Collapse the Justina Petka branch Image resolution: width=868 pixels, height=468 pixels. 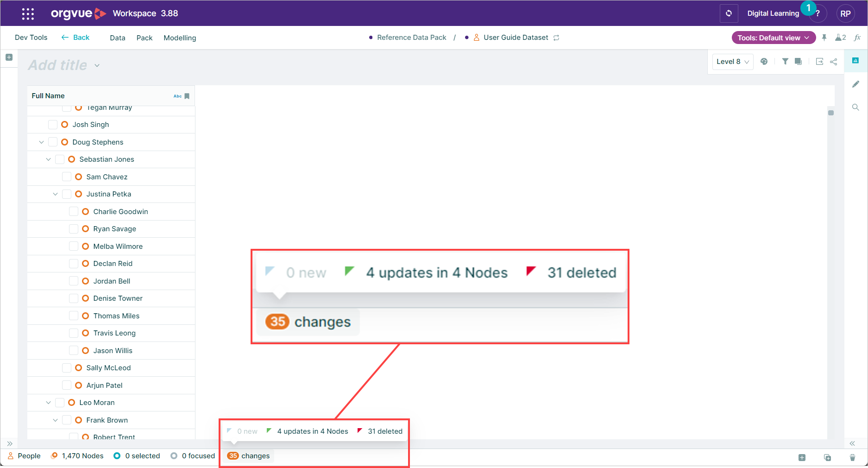tap(55, 194)
